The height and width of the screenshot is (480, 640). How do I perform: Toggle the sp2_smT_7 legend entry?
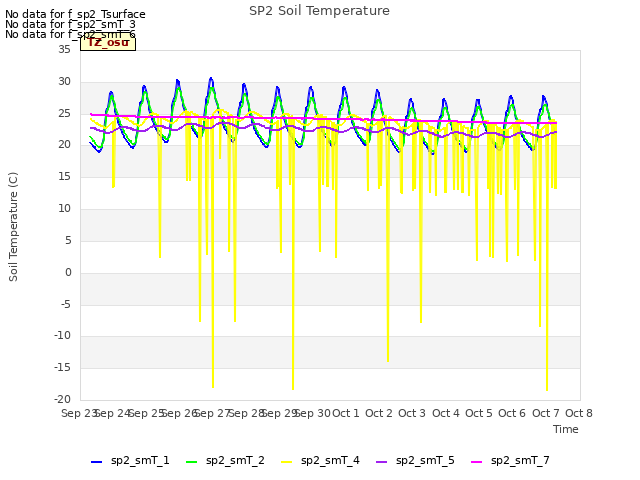pyautogui.click(x=510, y=461)
